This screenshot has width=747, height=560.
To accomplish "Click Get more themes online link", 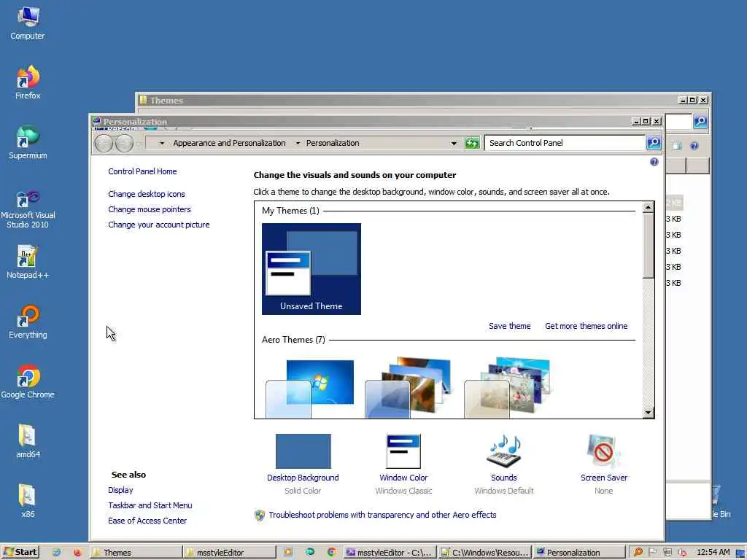I will (x=586, y=326).
